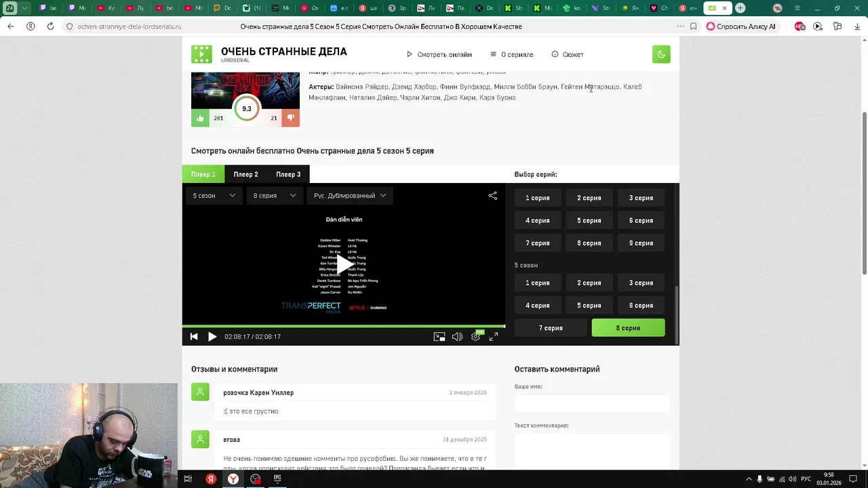The image size is (868, 488).
Task: Click highlighted green 8 серия button
Action: [628, 328]
